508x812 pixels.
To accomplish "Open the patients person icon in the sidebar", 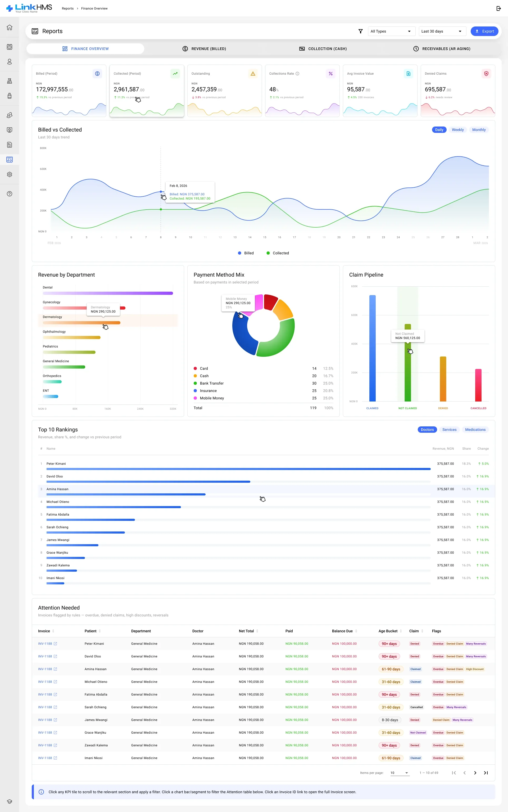I will [10, 62].
